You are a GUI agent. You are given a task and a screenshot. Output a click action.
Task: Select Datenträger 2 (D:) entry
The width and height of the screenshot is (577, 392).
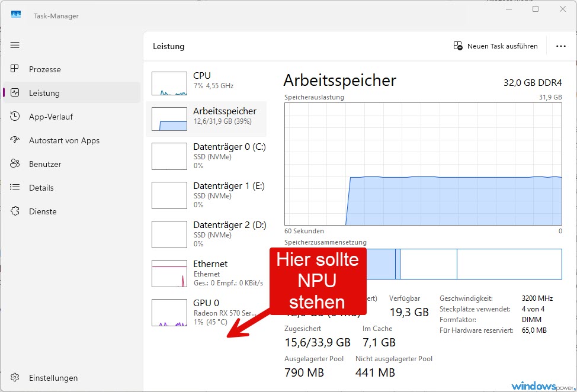[x=206, y=234]
